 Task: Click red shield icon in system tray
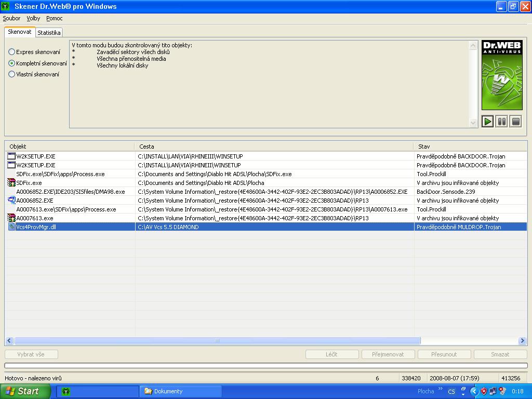point(484,391)
